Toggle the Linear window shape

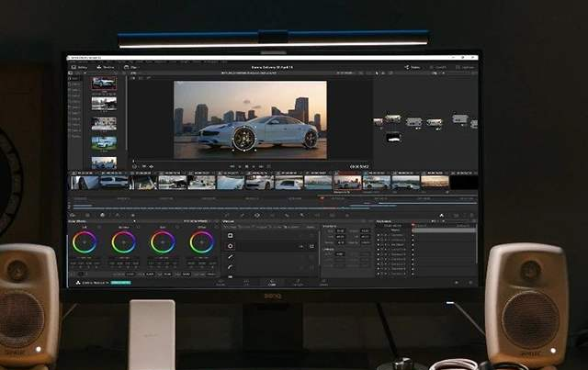(230, 235)
